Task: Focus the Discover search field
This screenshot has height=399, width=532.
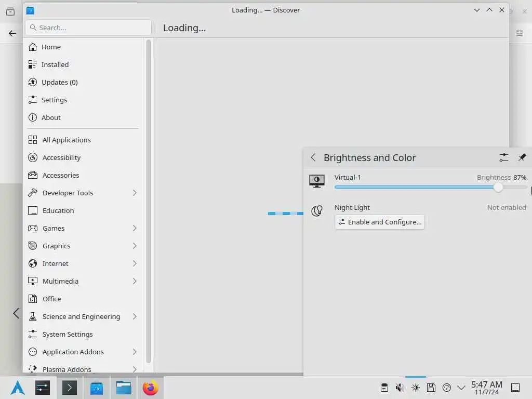Action: [88, 28]
